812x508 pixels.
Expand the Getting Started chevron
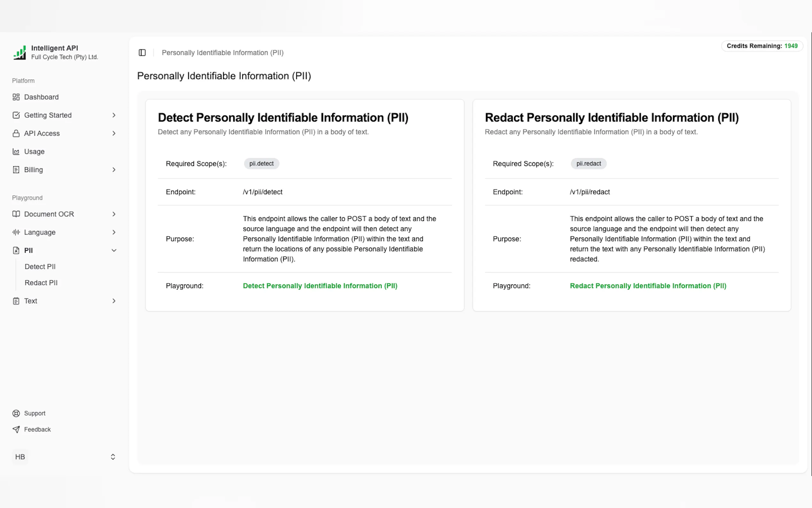tap(114, 115)
